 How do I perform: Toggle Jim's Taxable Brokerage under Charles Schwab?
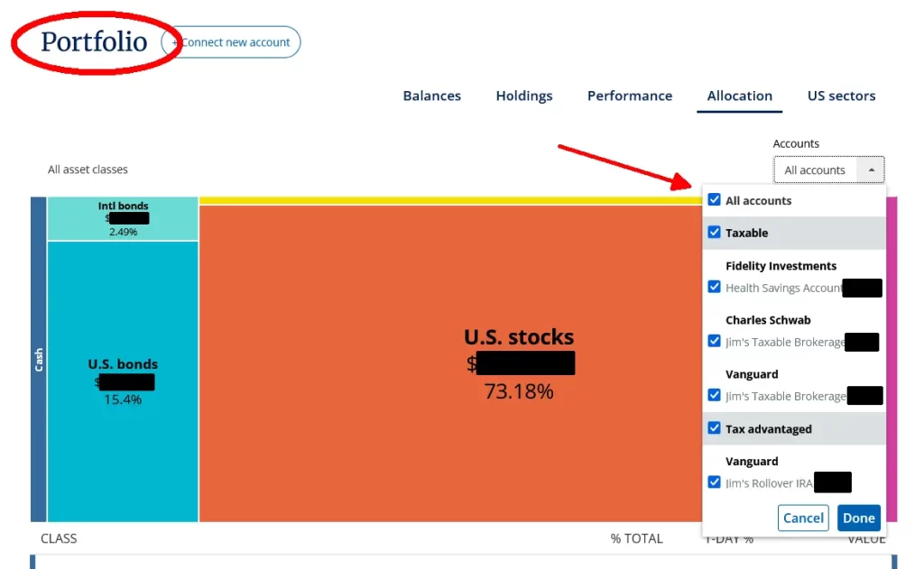click(x=714, y=342)
